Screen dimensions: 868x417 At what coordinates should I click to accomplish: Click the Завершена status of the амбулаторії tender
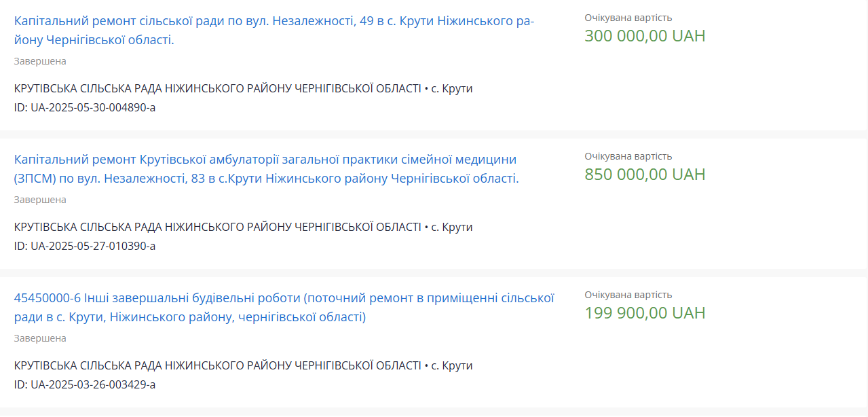pyautogui.click(x=40, y=200)
